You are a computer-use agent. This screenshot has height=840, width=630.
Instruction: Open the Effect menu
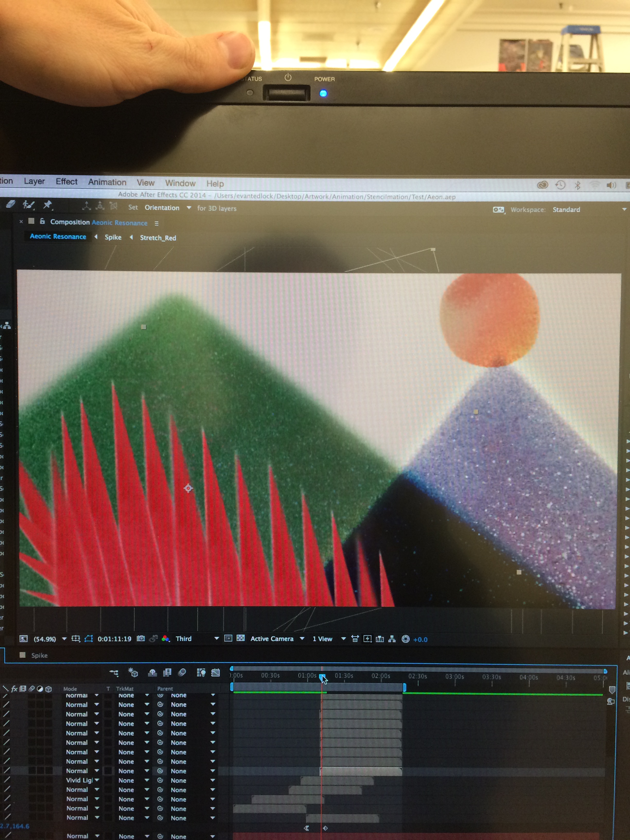[x=66, y=181]
